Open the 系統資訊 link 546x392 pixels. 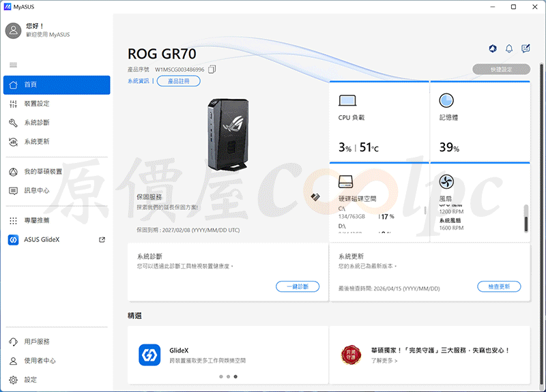coord(139,81)
